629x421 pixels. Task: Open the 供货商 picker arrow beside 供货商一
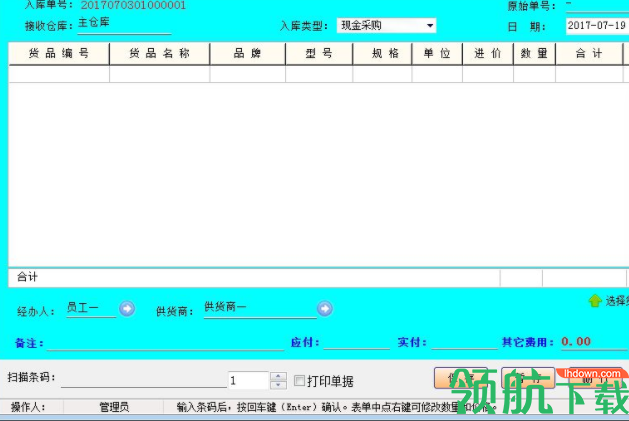pyautogui.click(x=325, y=309)
